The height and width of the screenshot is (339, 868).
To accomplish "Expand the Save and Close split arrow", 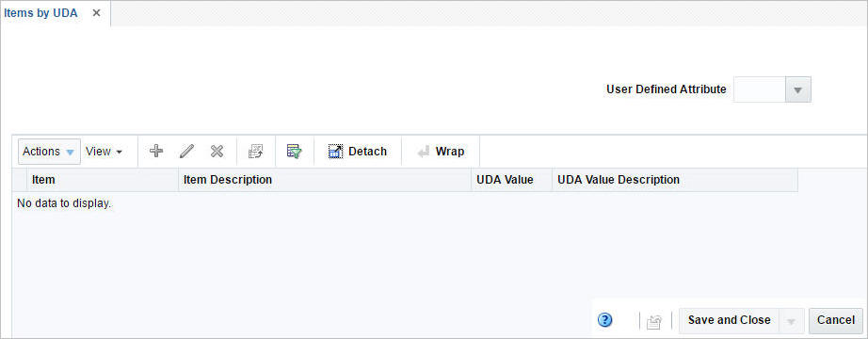I will [x=792, y=321].
